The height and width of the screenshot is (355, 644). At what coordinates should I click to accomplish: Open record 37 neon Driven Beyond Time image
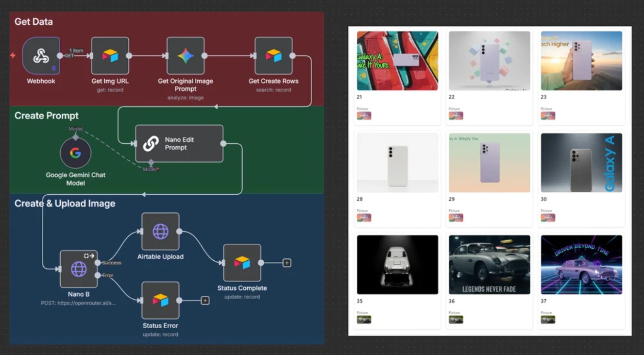pyautogui.click(x=581, y=265)
